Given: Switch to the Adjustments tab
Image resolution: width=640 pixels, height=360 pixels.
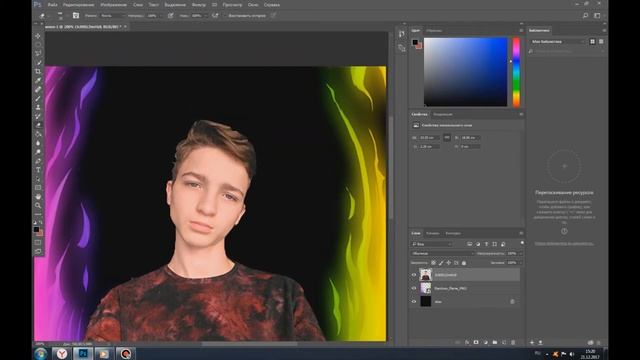Looking at the screenshot, I should pos(443,114).
